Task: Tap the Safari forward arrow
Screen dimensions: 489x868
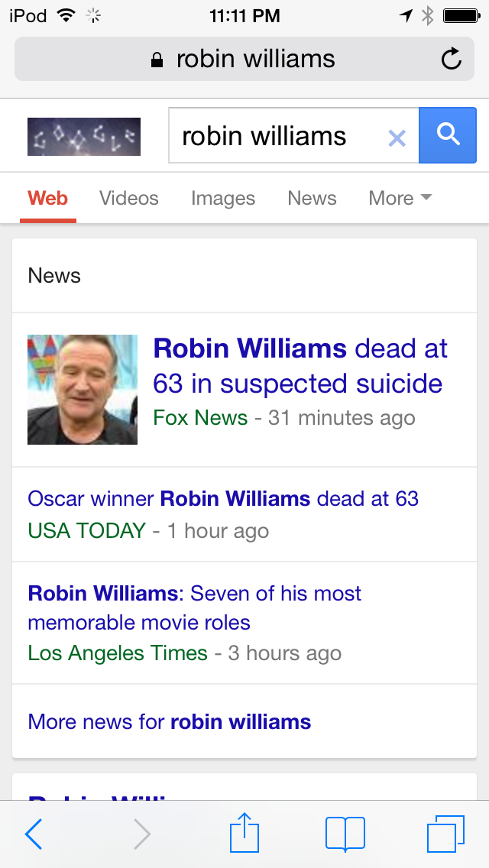Action: (142, 834)
